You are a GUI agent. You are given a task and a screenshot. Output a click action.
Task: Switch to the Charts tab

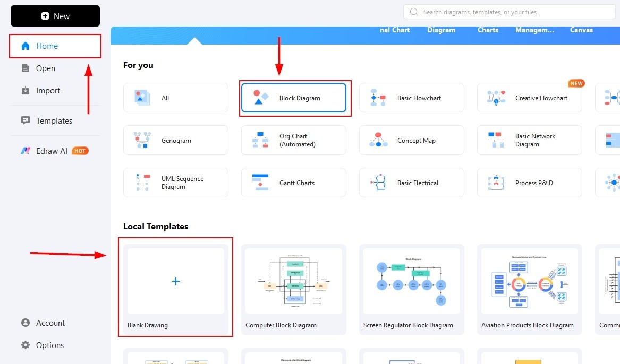point(487,30)
